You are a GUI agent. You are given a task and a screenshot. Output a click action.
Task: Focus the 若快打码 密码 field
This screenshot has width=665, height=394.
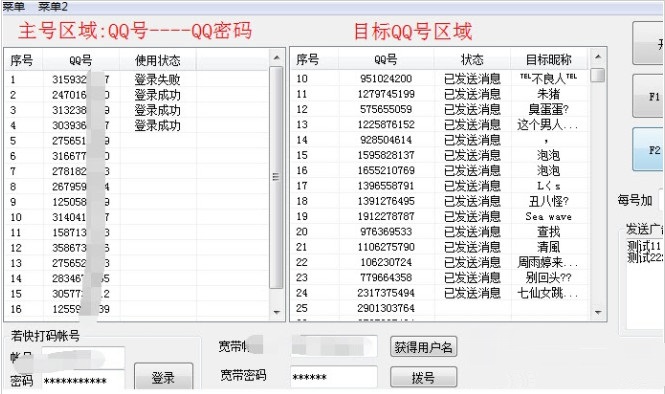coord(83,380)
